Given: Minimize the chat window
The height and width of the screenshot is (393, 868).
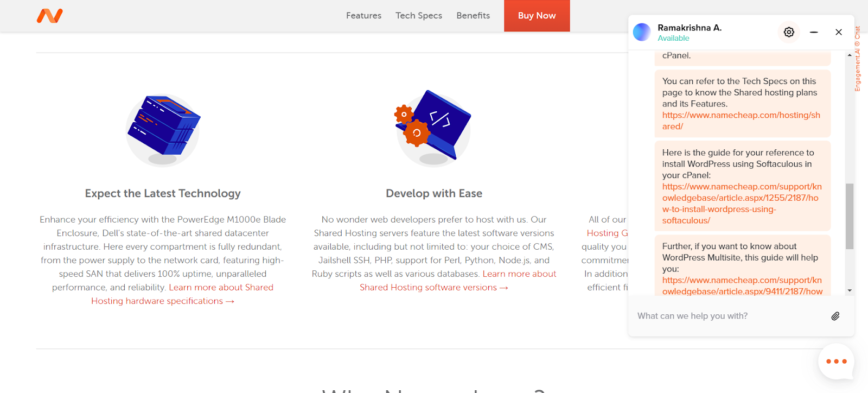Looking at the screenshot, I should click(x=814, y=32).
